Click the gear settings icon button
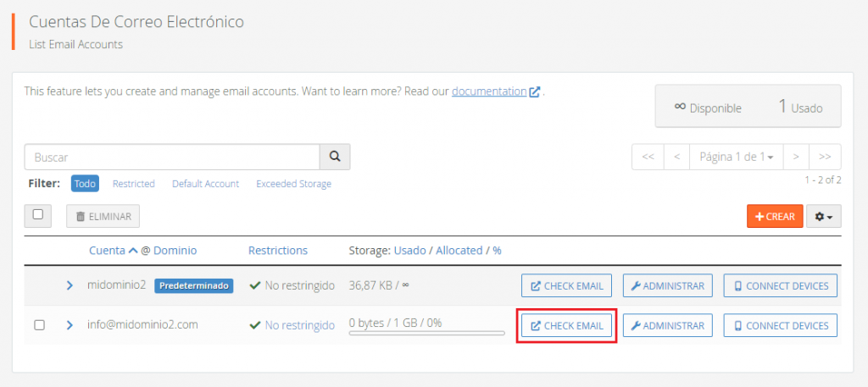 [x=823, y=217]
